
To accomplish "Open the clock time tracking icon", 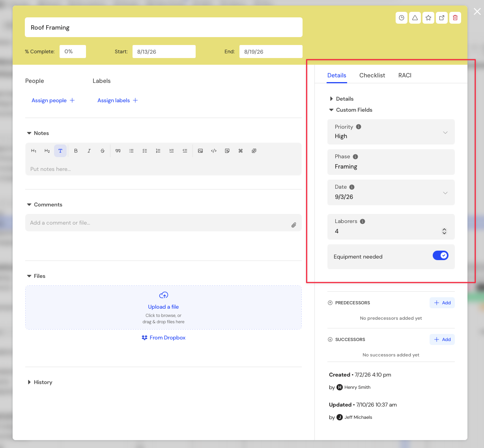I will (402, 18).
